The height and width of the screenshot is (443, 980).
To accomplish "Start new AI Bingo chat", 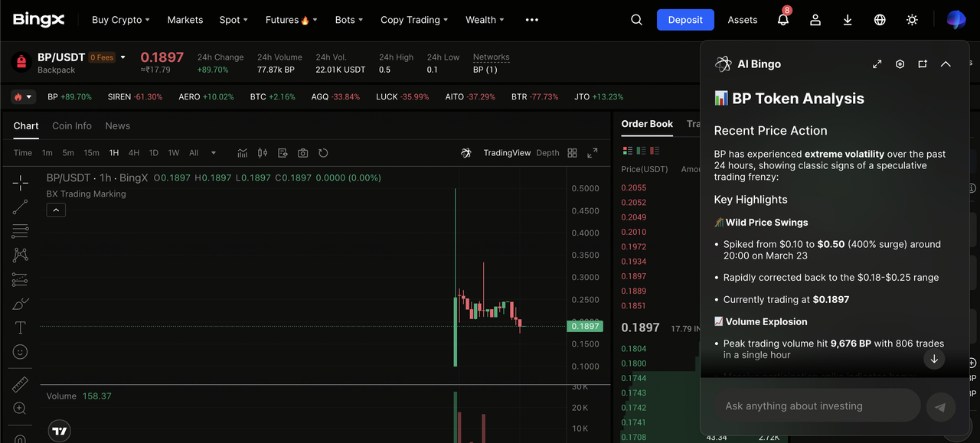I will (x=923, y=64).
